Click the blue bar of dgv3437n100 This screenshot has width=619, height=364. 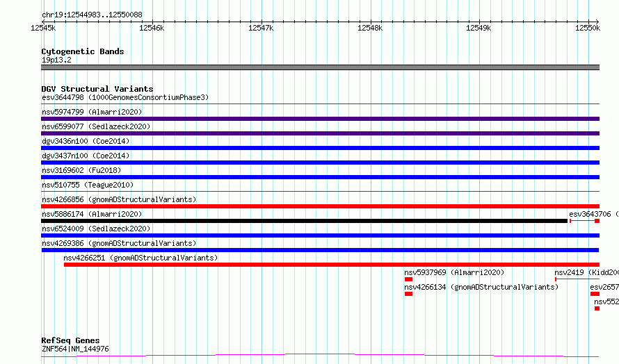pos(320,163)
